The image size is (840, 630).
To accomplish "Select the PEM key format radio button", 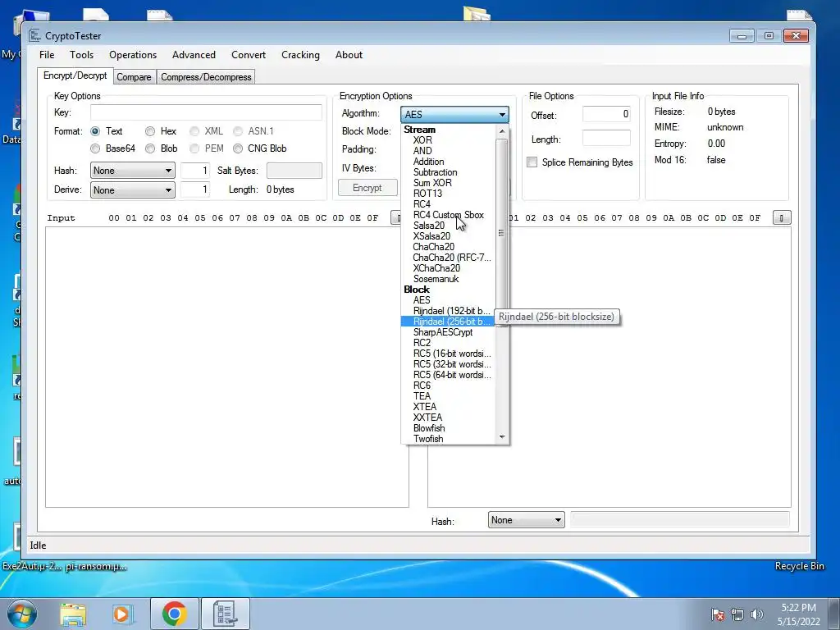I will coord(194,148).
